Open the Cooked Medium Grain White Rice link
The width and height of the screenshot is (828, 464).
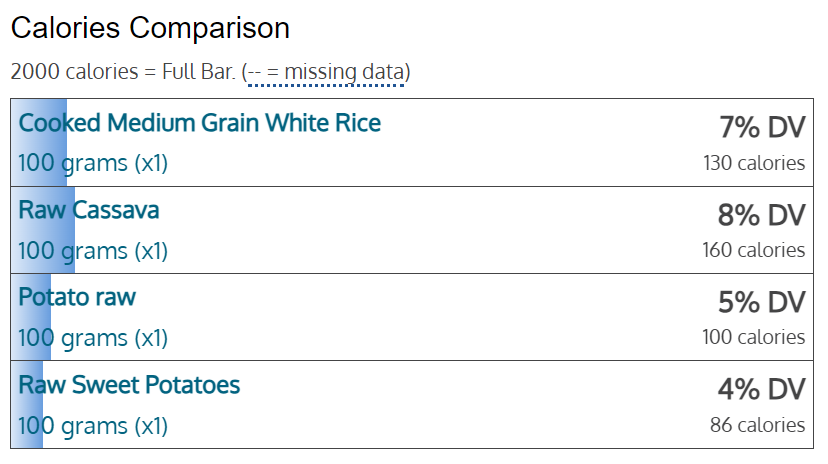coord(200,123)
